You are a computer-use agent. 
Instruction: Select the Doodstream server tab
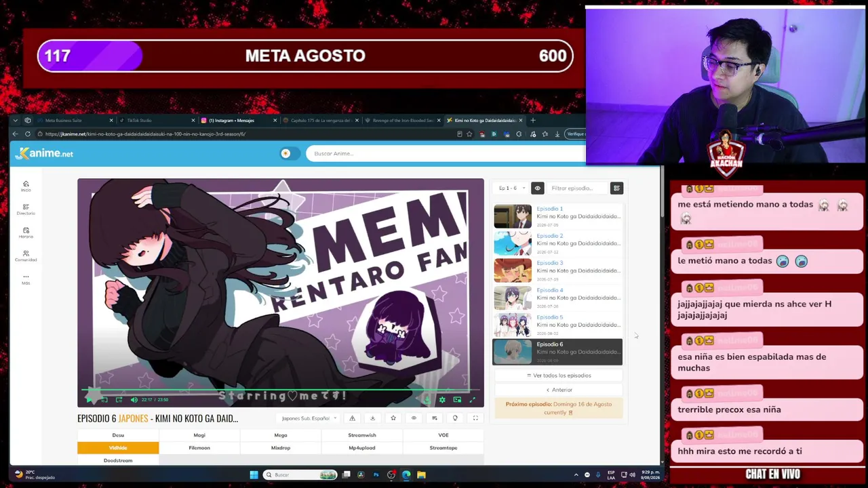[118, 460]
